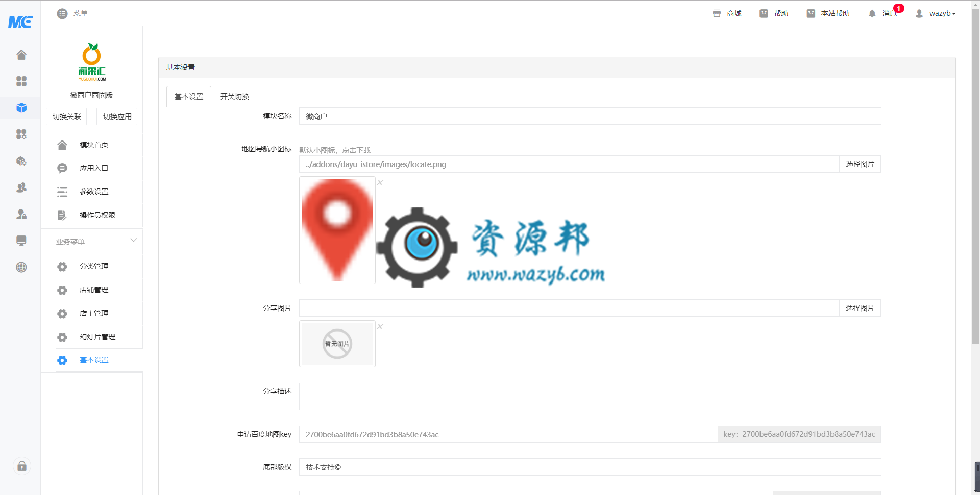
Task: Open the 帮助 help link
Action: coord(774,13)
